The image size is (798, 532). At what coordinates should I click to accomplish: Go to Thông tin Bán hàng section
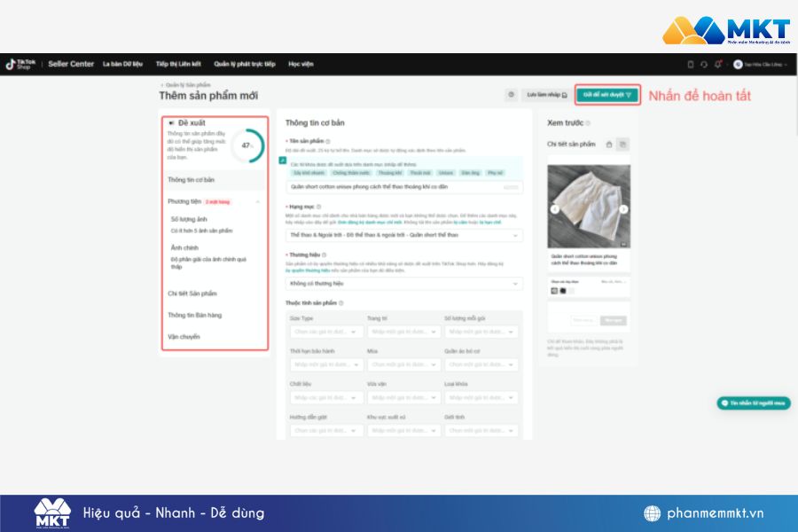pos(194,315)
